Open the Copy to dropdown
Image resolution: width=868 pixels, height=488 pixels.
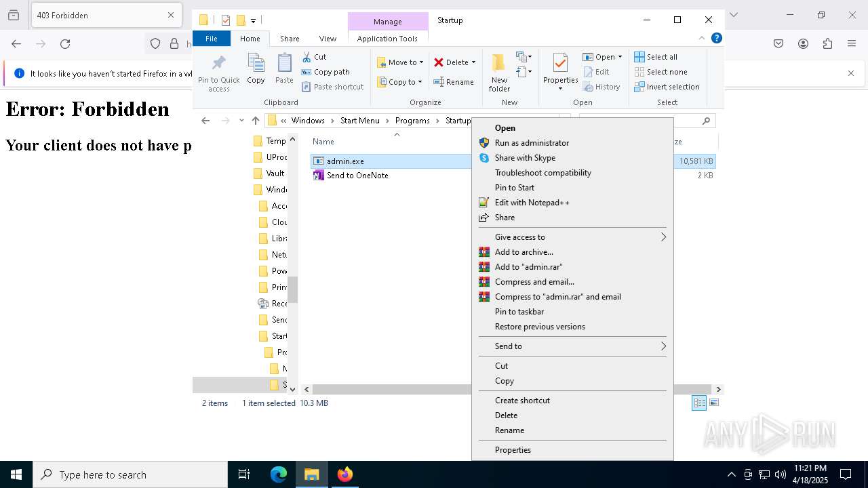[x=399, y=82]
